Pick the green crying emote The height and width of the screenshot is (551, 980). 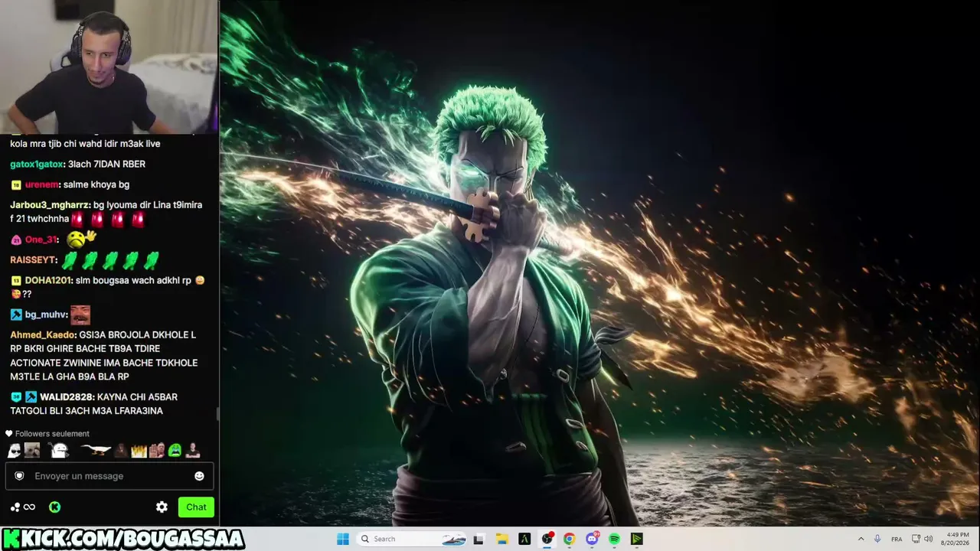(175, 450)
